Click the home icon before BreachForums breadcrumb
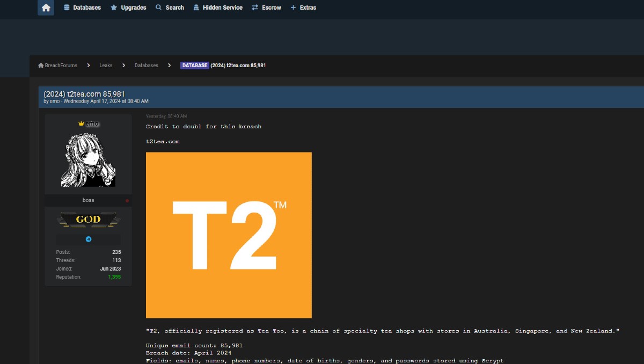 click(x=41, y=65)
